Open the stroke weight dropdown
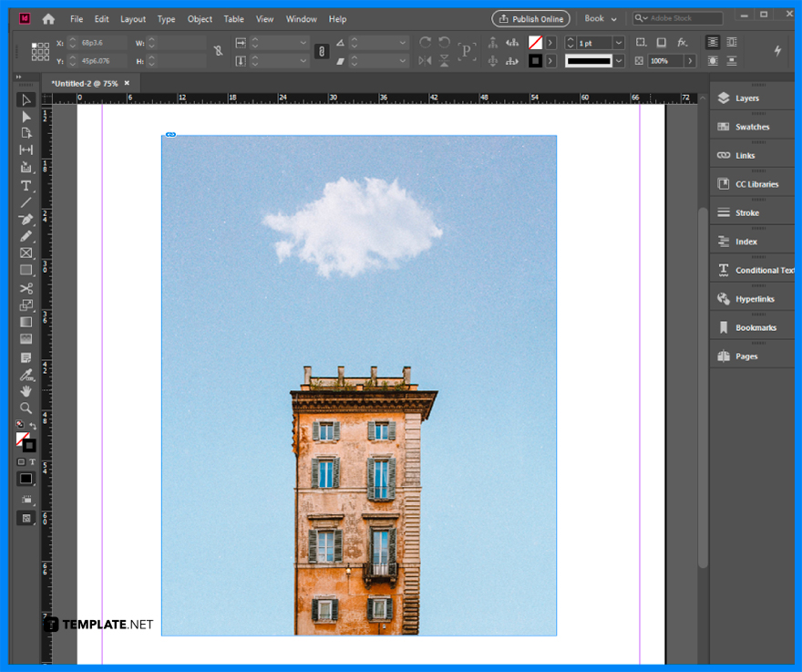This screenshot has height=672, width=802. pyautogui.click(x=619, y=42)
